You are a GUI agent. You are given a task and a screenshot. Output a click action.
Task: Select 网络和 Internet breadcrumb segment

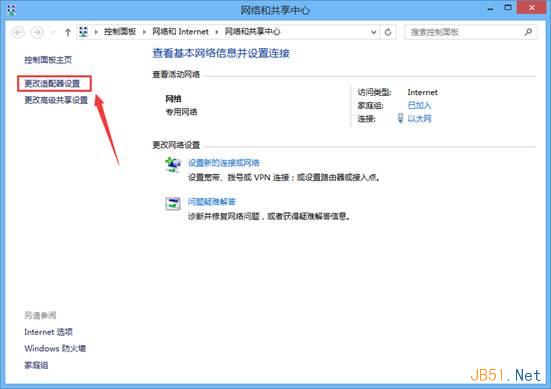[x=180, y=32]
